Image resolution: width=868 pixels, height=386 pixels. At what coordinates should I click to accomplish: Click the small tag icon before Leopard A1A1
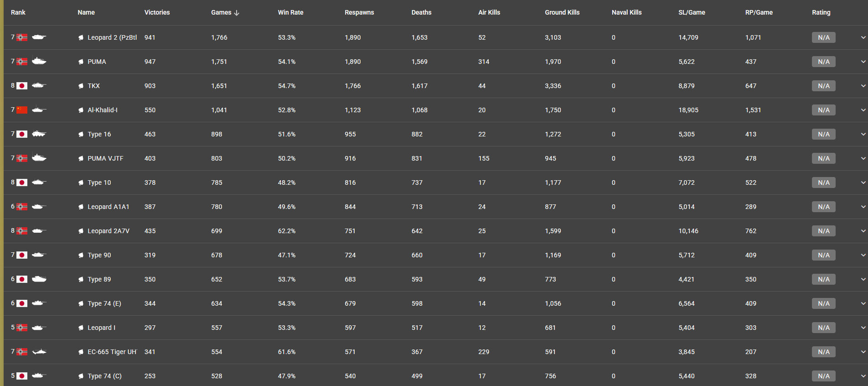81,207
